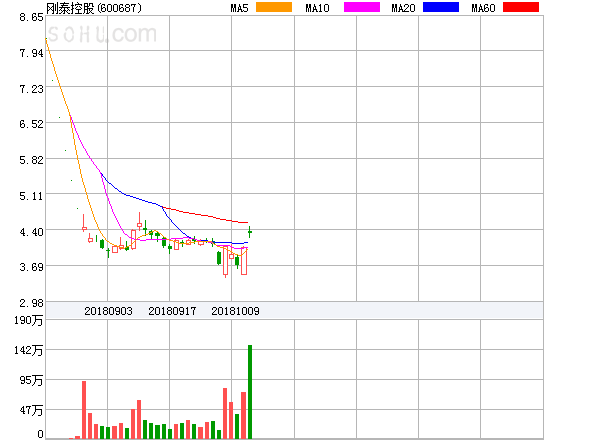Click the MA60 legend label
The width and height of the screenshot is (600, 440).
click(483, 8)
